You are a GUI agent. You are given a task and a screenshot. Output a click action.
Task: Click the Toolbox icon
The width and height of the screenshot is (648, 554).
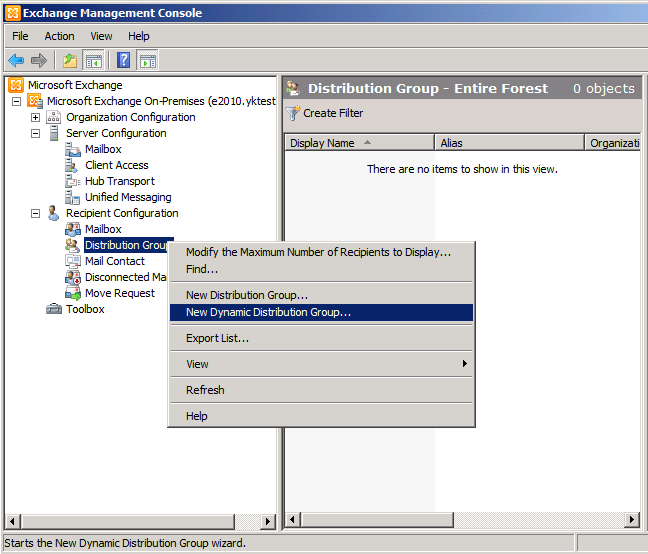tap(54, 309)
